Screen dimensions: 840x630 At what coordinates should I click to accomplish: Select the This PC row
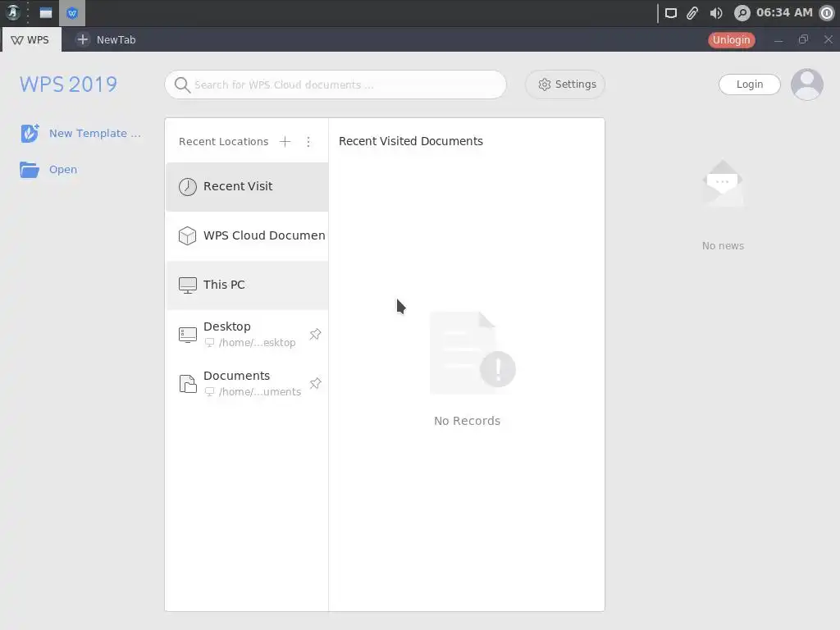247,285
